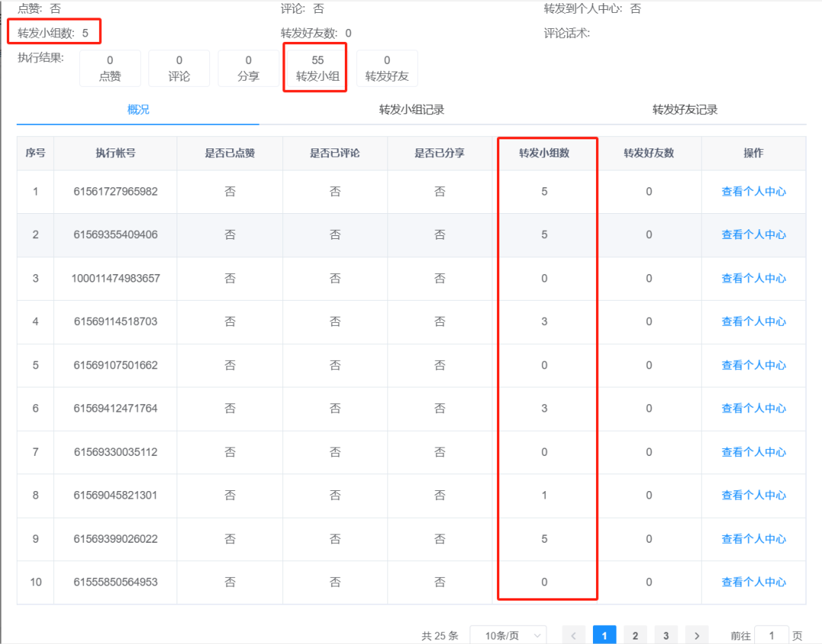Screen dimensions: 822x644
Task: Click the 是否已分享 column header
Action: click(x=439, y=153)
